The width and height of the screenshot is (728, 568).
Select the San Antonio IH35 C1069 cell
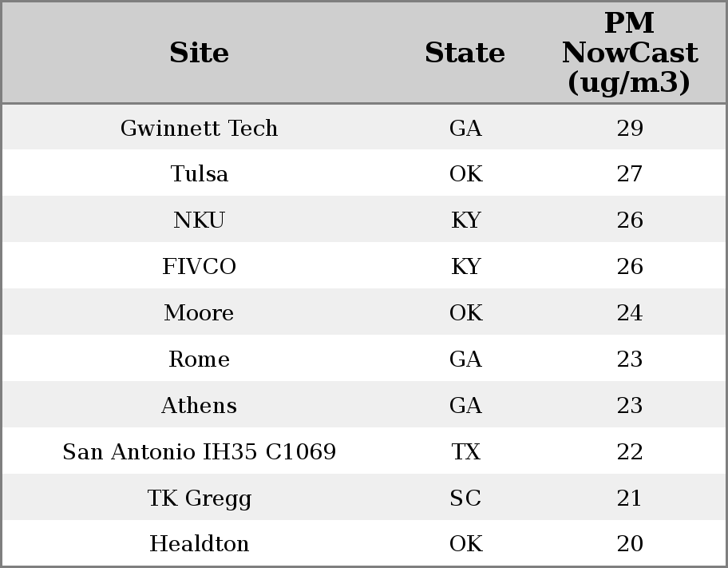click(x=199, y=451)
